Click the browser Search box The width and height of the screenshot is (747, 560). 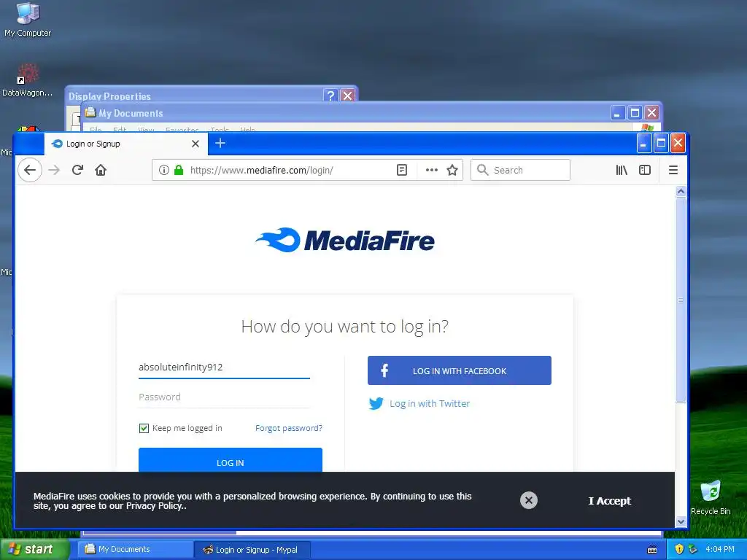[x=520, y=170]
